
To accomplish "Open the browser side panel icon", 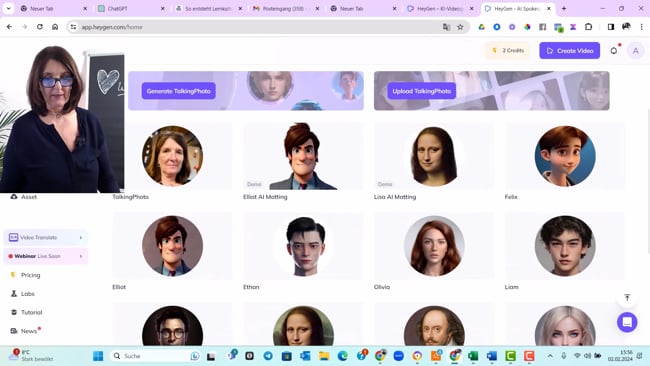I will 611,27.
